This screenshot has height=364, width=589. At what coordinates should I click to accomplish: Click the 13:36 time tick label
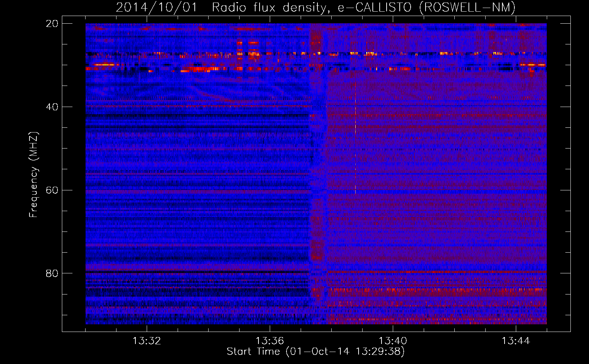(270, 341)
